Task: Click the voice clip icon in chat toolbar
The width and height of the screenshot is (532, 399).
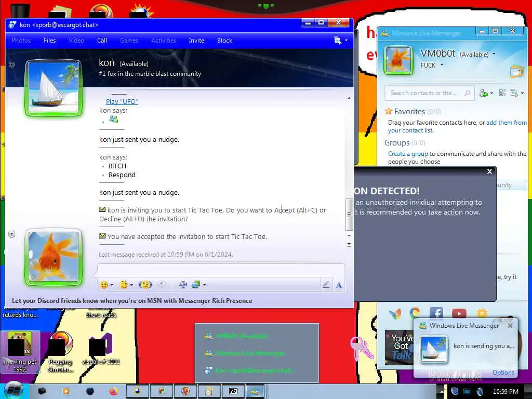Action: click(x=162, y=284)
